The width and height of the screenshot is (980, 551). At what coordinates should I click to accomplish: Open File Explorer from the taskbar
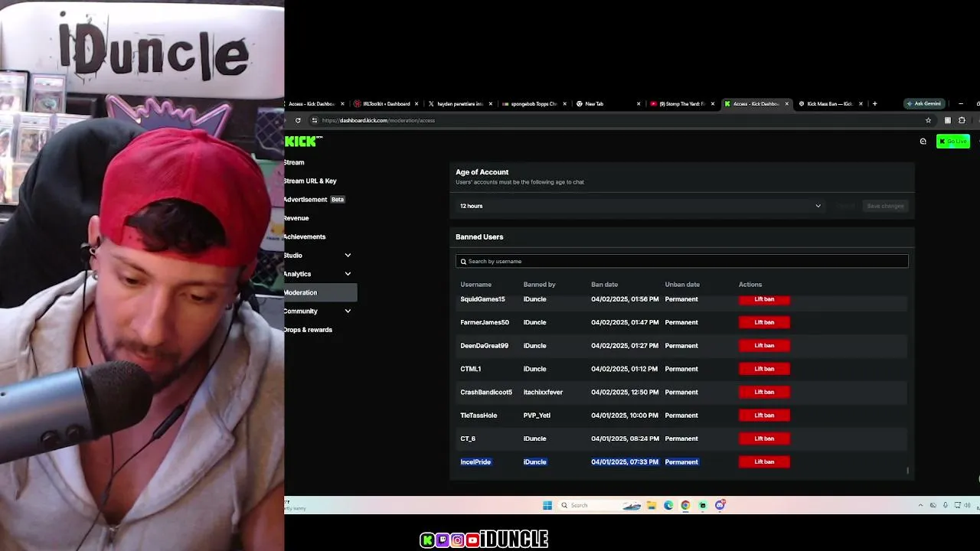point(652,505)
